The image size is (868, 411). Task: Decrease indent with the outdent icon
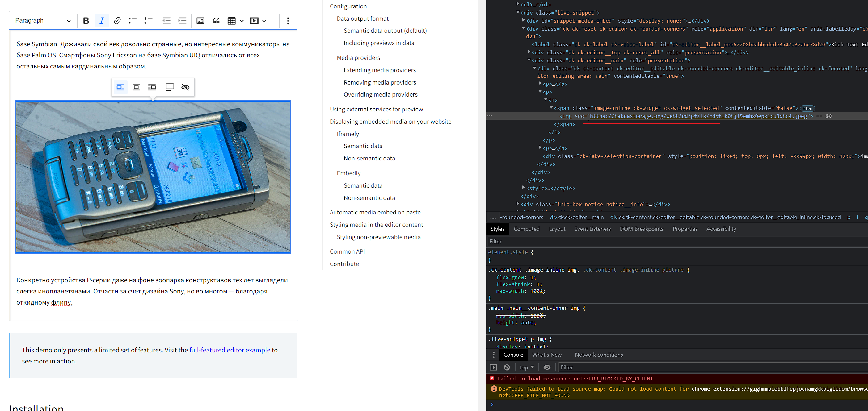pos(166,21)
